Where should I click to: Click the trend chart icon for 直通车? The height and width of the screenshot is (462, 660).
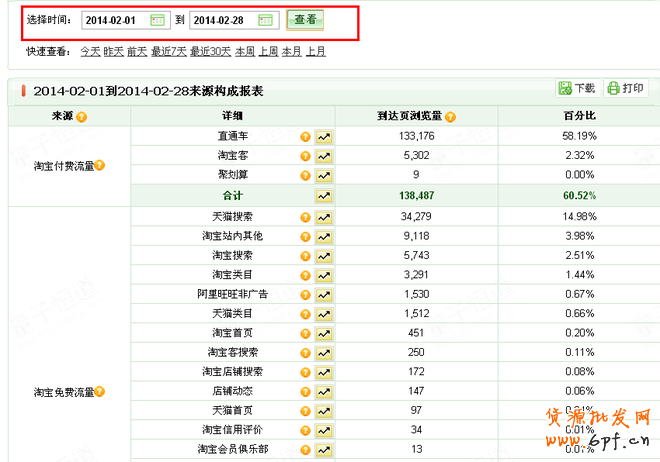tap(324, 136)
